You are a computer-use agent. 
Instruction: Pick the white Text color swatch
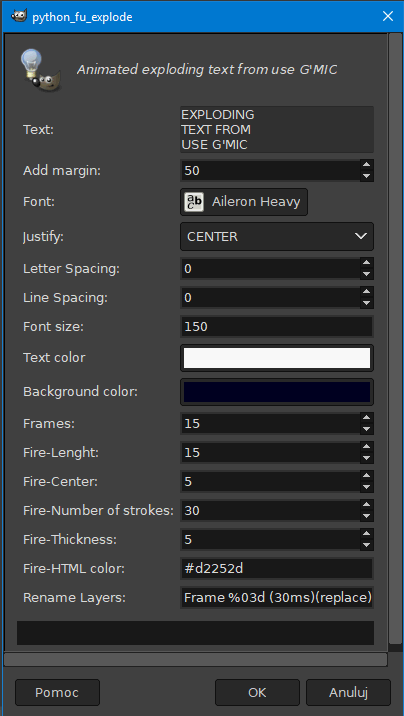coord(277,358)
